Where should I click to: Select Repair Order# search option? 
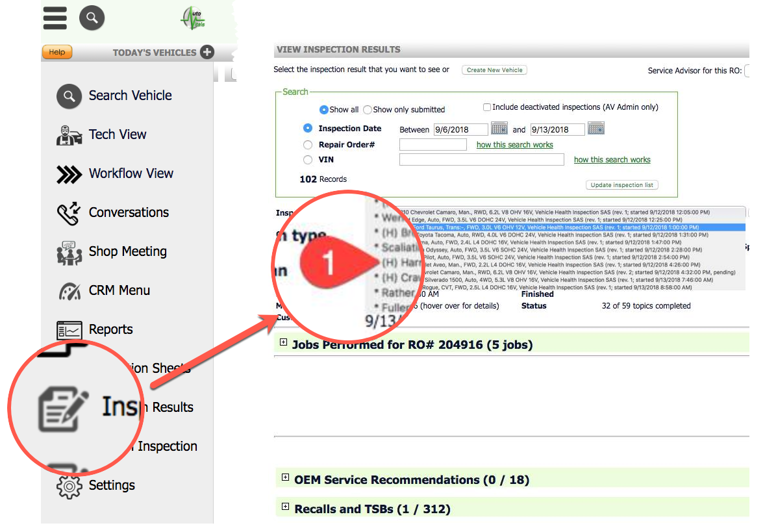307,145
